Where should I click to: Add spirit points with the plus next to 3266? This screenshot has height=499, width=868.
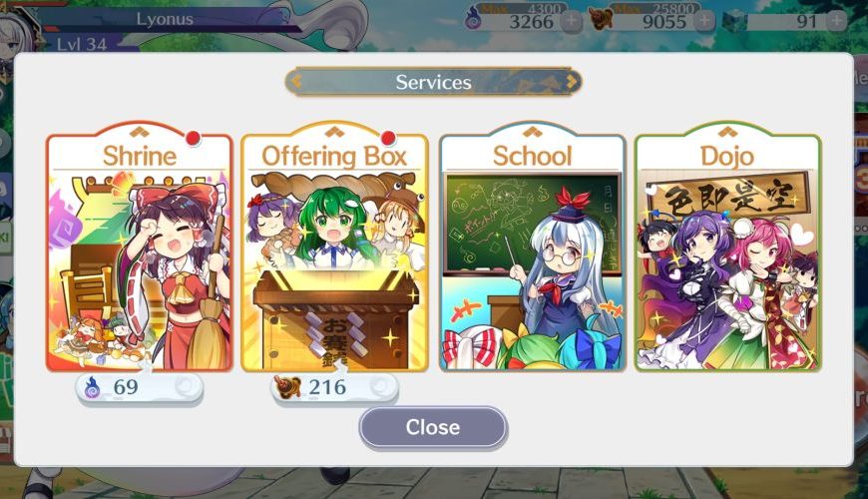[572, 21]
